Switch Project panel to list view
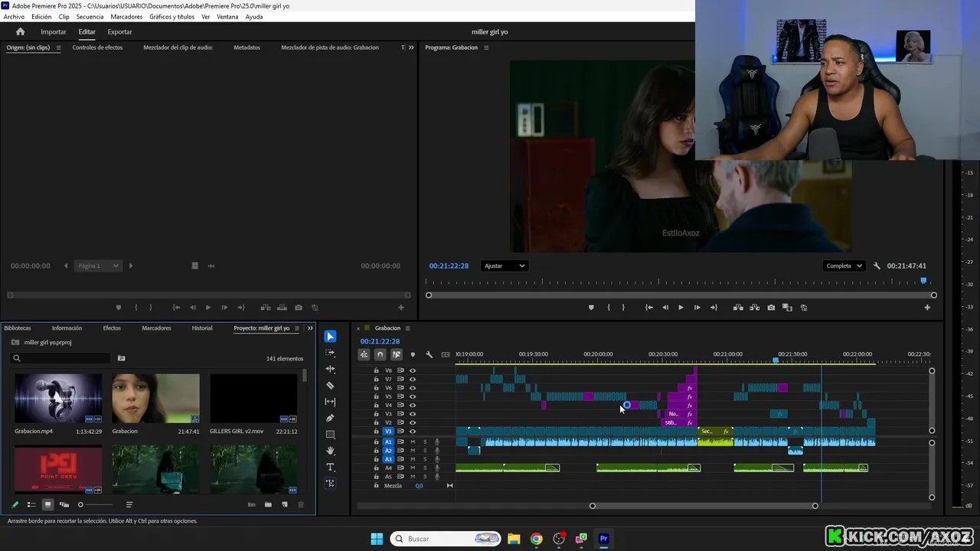 31,504
